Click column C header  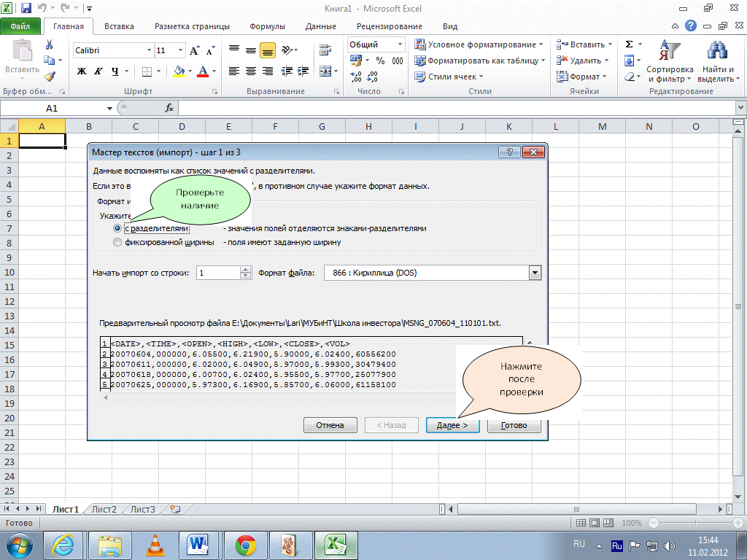coord(135,127)
